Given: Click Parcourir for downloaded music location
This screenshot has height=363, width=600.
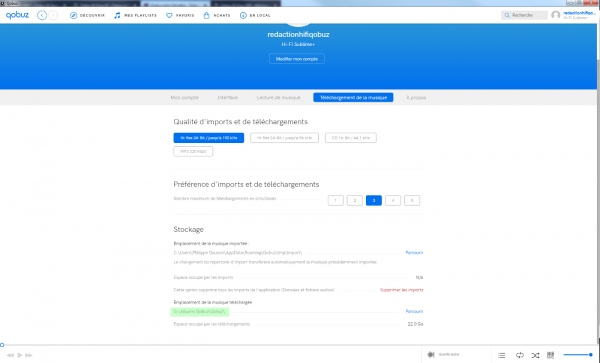Looking at the screenshot, I should pyautogui.click(x=414, y=311).
